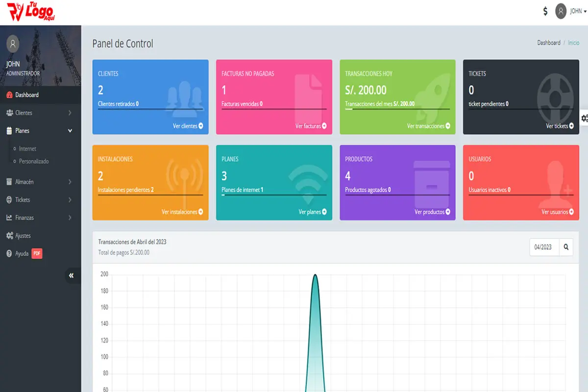Click the Dashboard gauge icon in sidebar
This screenshot has height=392, width=588.
[x=9, y=95]
